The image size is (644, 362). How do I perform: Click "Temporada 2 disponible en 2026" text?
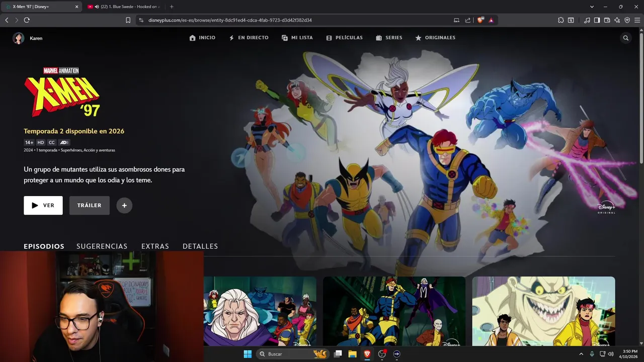click(74, 131)
